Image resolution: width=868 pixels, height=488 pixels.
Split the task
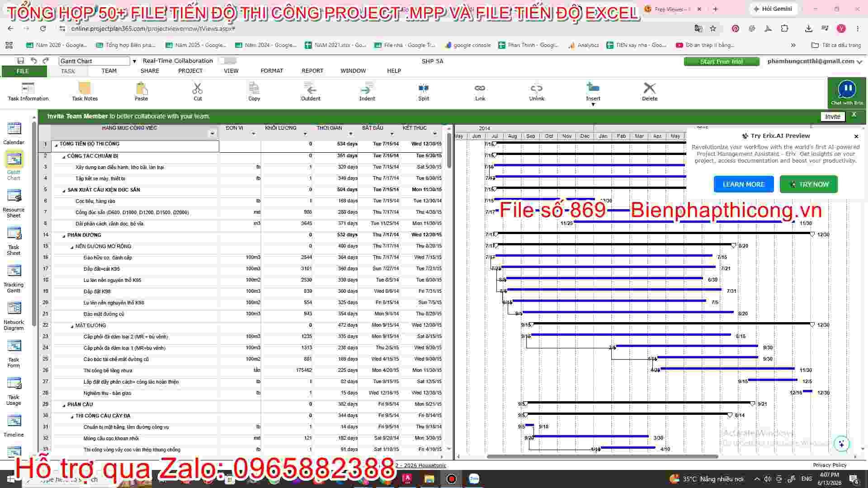click(424, 92)
